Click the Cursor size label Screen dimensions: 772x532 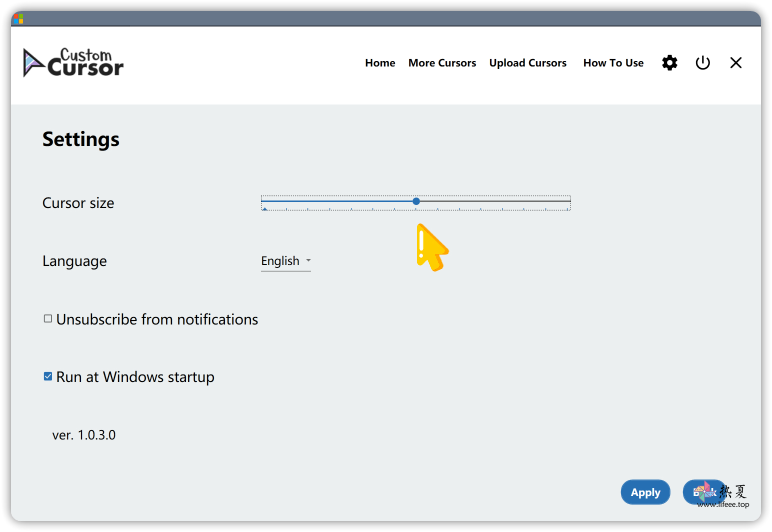tap(78, 203)
